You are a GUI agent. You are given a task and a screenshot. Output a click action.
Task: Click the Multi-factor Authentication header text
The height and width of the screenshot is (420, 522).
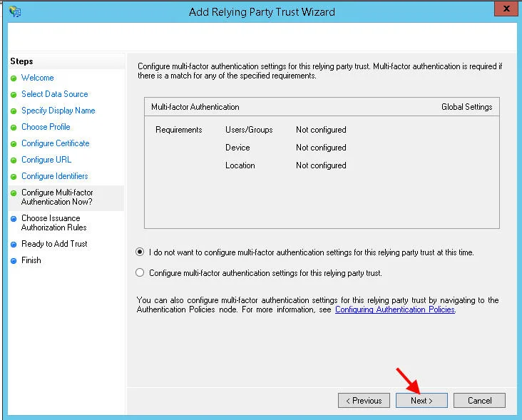(x=195, y=107)
